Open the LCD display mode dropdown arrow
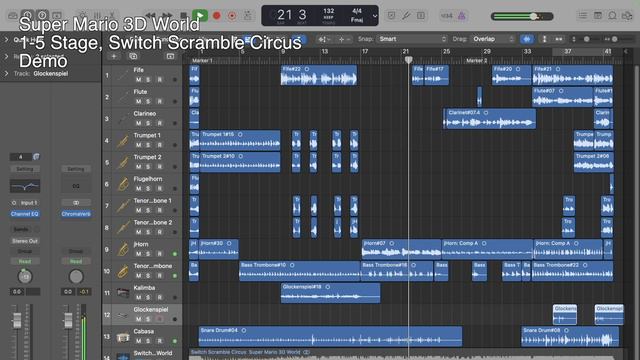Viewport: 640px width, 360px height. (x=375, y=16)
